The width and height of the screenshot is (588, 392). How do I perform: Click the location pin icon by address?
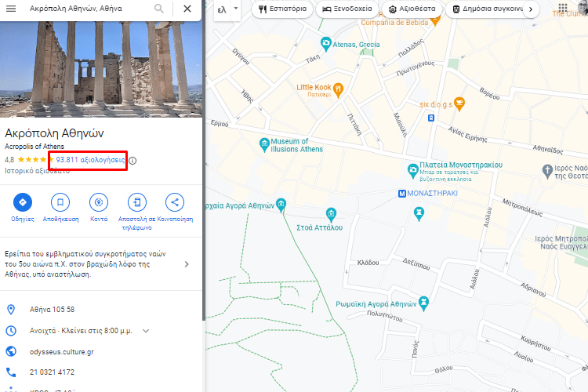(11, 310)
